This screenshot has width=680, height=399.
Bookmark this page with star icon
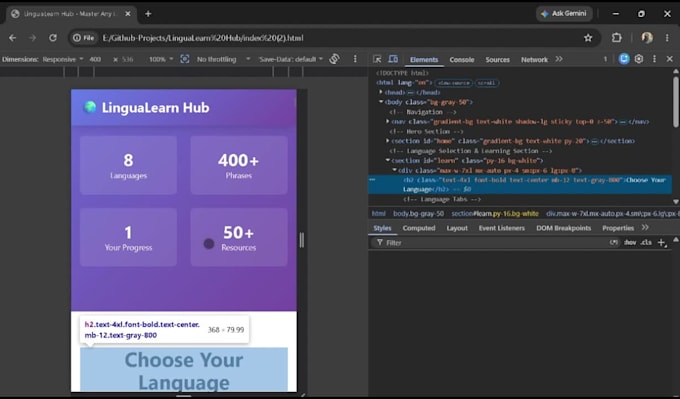[588, 38]
